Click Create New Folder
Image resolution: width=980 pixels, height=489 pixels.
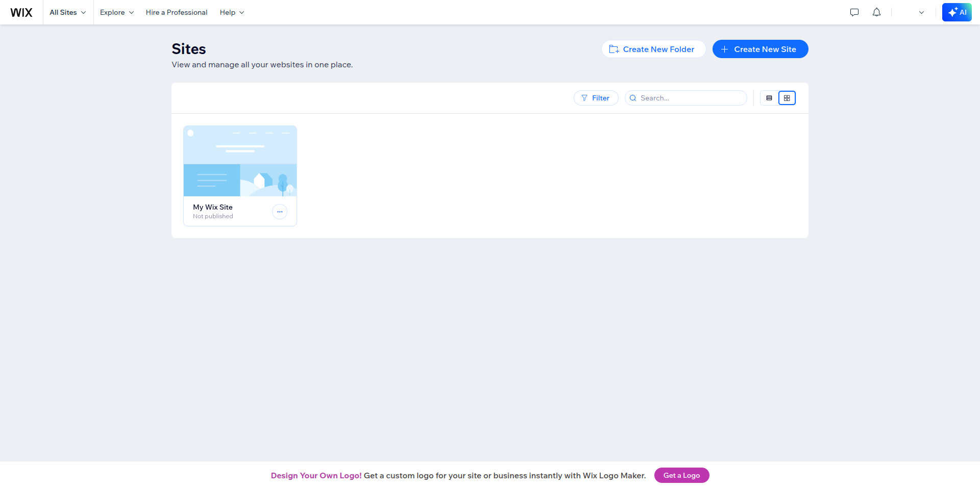pos(653,49)
